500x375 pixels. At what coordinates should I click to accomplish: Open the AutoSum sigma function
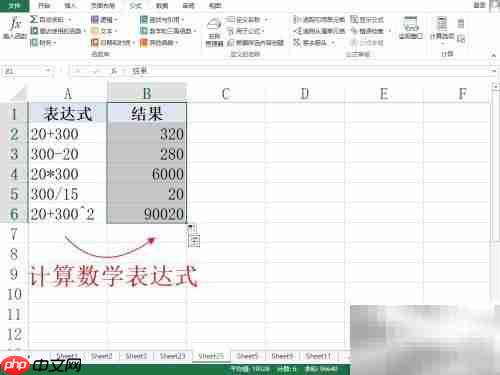pyautogui.click(x=47, y=20)
